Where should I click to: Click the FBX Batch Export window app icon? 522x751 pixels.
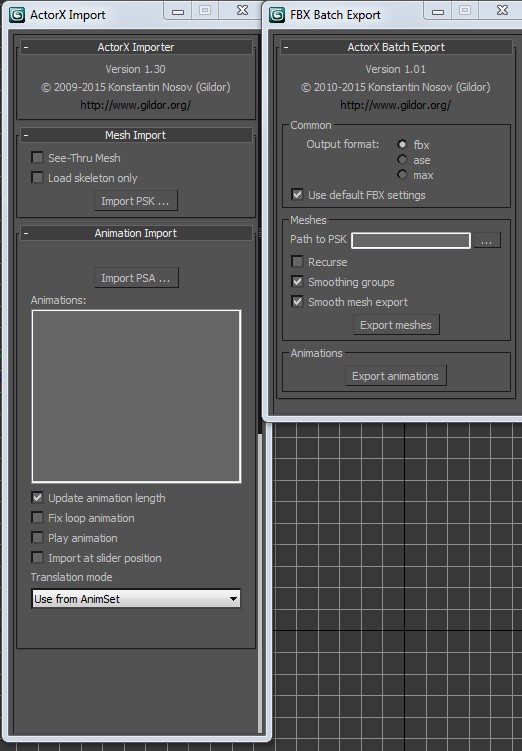277,15
